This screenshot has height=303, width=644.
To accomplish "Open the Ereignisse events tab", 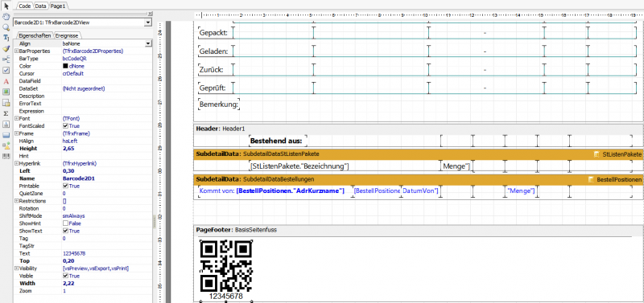I will 67,35.
